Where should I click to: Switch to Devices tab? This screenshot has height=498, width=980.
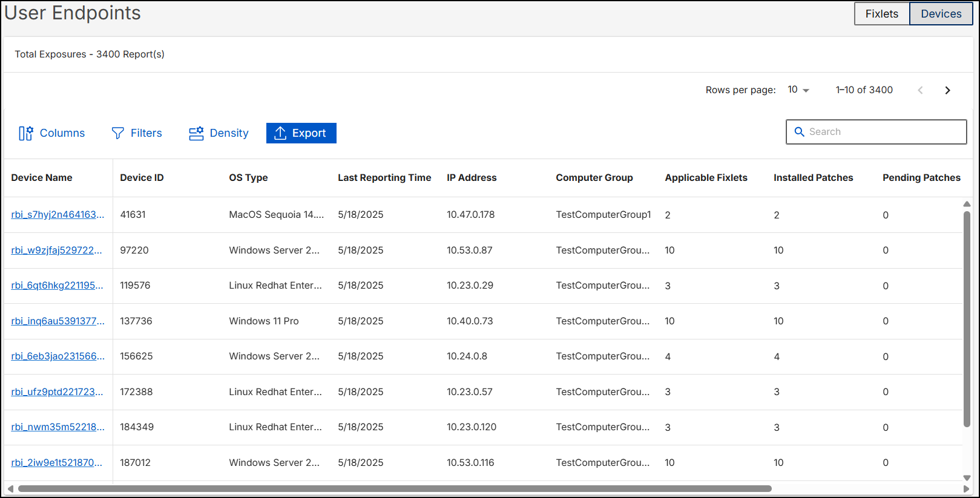[x=941, y=14]
